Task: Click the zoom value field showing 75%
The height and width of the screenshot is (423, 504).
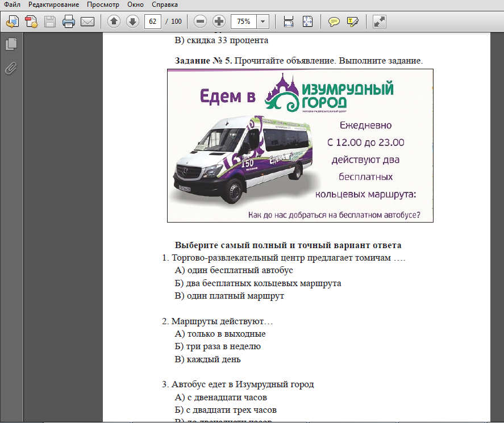Action: 244,22
